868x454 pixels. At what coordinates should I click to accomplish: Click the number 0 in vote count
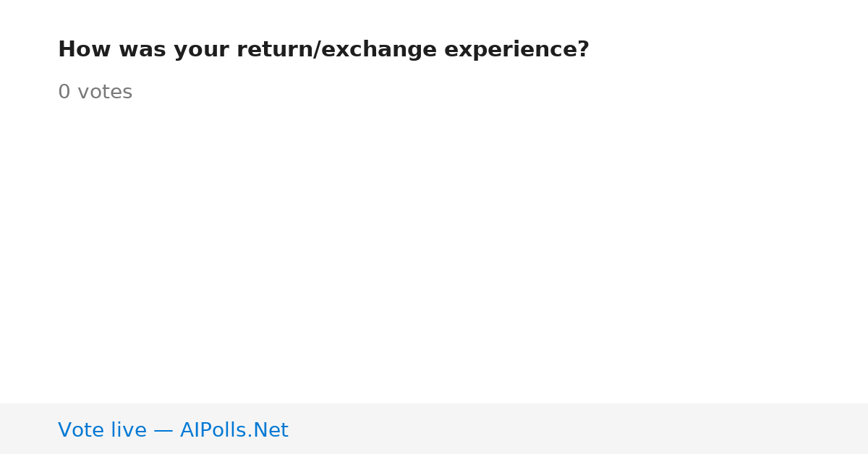pyautogui.click(x=64, y=93)
